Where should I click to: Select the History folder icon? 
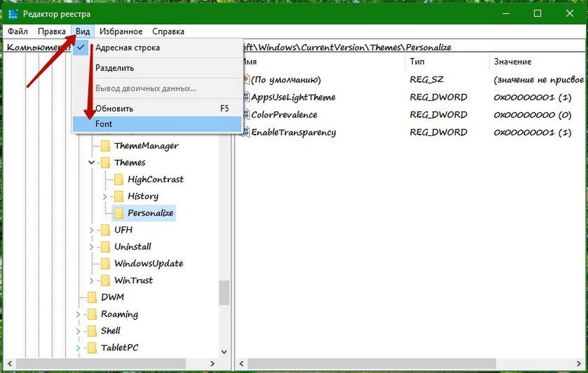click(119, 196)
